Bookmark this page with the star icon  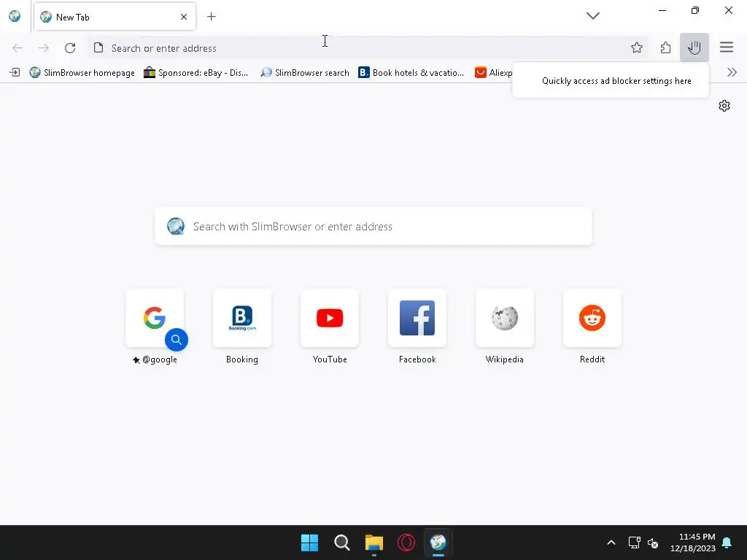[636, 47]
